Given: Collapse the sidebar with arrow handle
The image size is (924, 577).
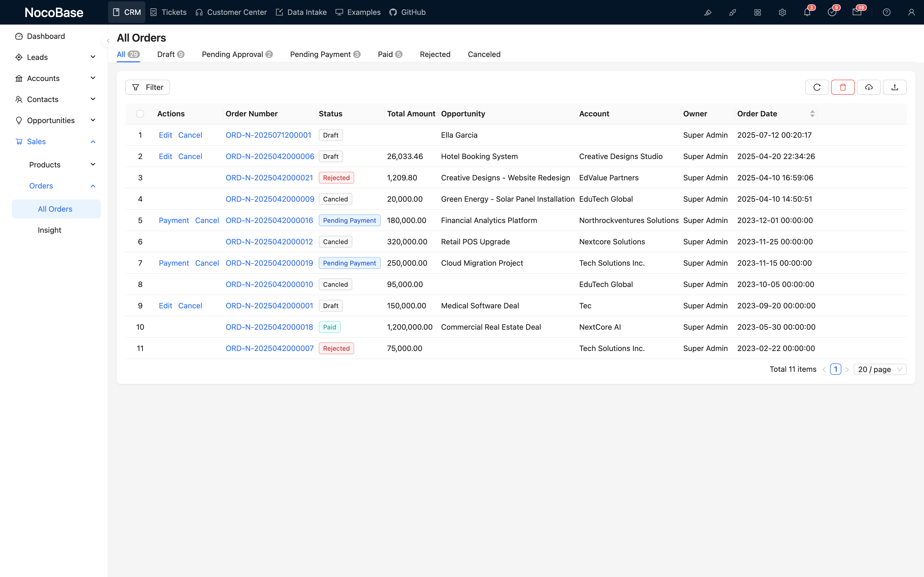Looking at the screenshot, I should 108,41.
